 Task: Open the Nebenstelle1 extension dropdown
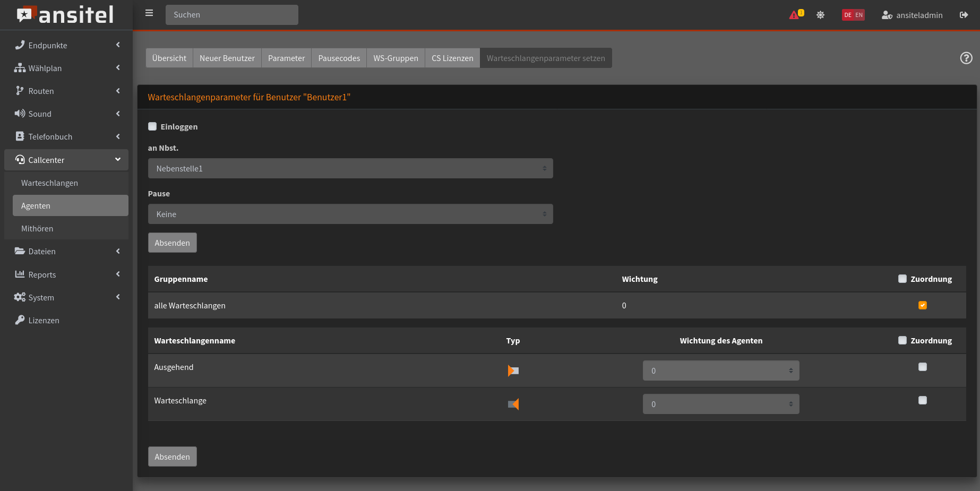[350, 168]
